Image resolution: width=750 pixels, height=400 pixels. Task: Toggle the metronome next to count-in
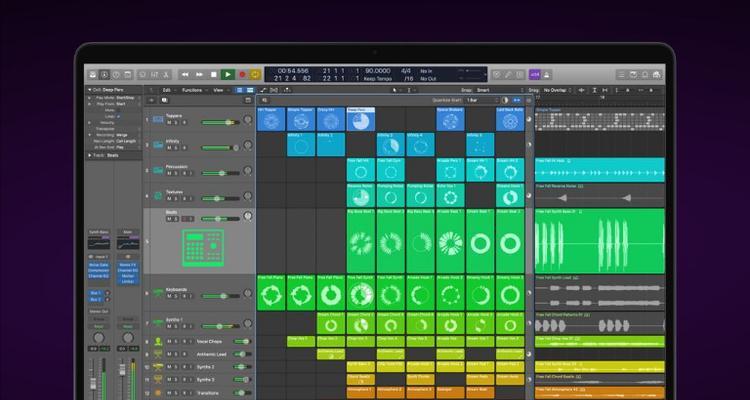(546, 75)
